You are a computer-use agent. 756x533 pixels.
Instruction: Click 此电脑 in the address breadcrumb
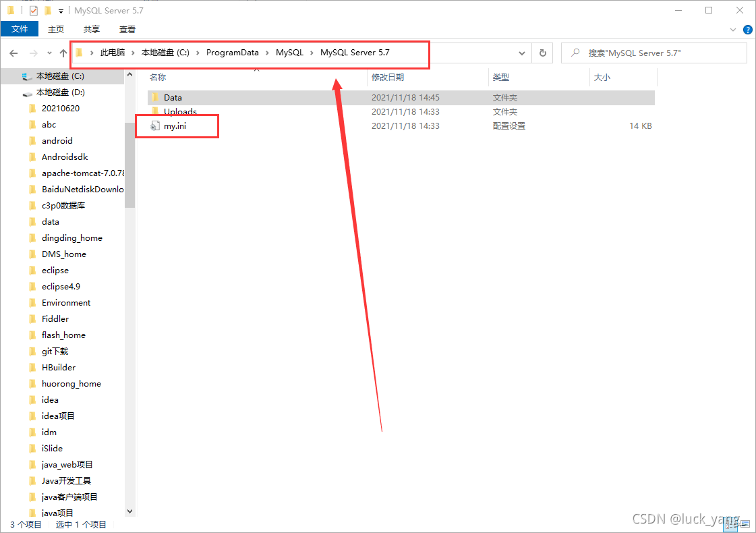[x=113, y=53]
